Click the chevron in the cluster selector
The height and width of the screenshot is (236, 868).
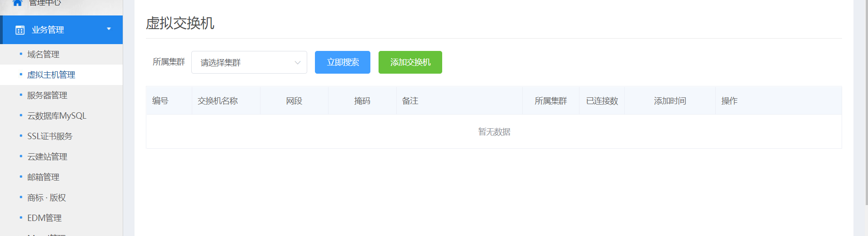pyautogui.click(x=298, y=63)
